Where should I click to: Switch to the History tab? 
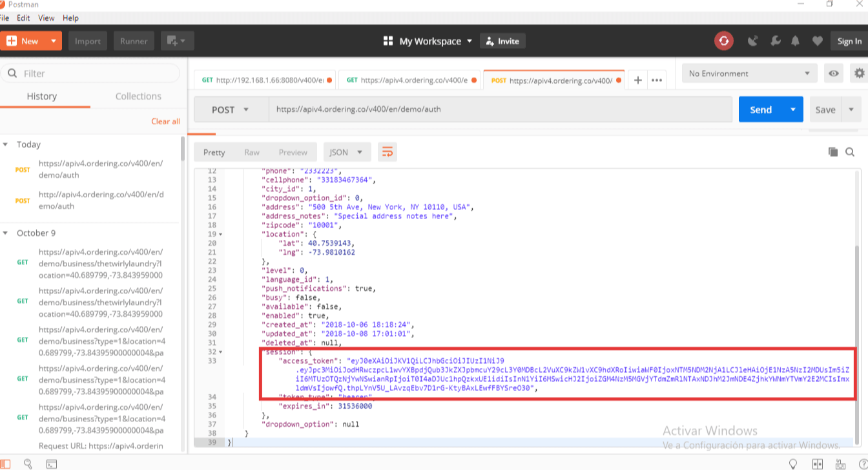(42, 96)
